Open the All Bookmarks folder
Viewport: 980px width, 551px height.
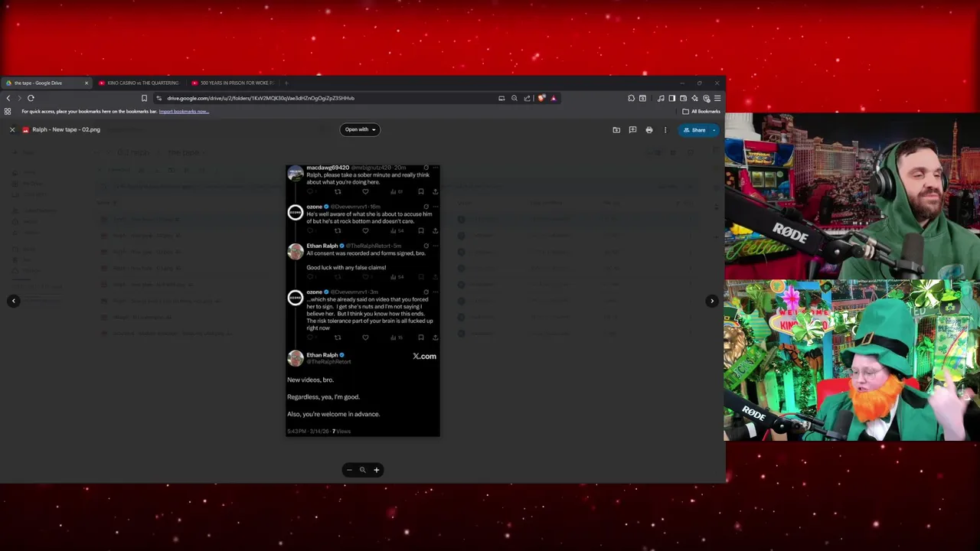tap(701, 112)
